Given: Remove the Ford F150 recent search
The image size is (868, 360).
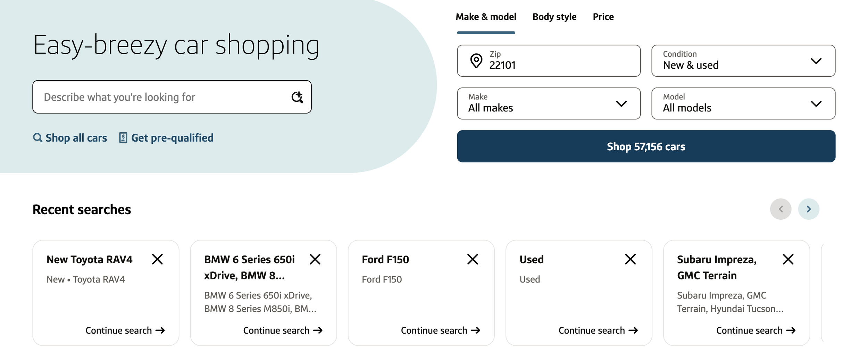Looking at the screenshot, I should tap(473, 259).
